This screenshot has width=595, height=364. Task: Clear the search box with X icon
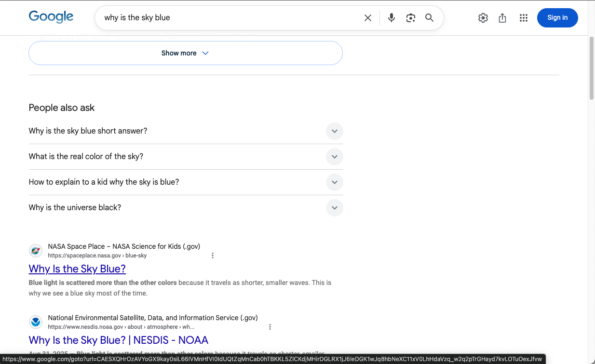[368, 18]
